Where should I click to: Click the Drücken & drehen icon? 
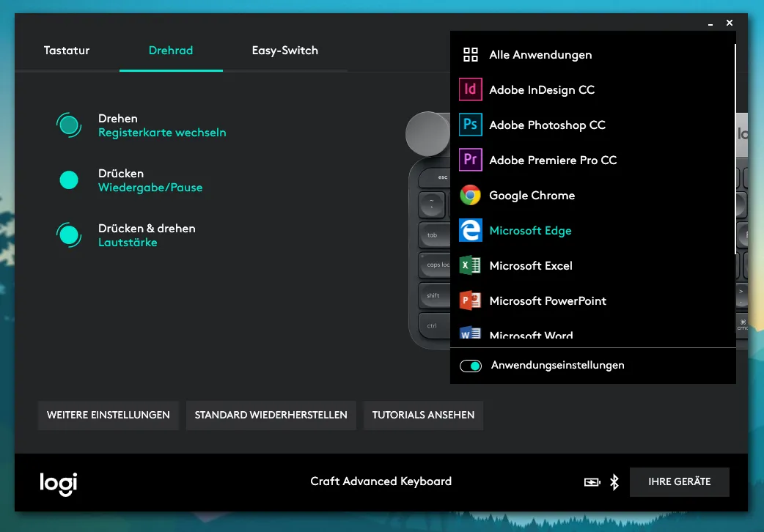pyautogui.click(x=69, y=234)
